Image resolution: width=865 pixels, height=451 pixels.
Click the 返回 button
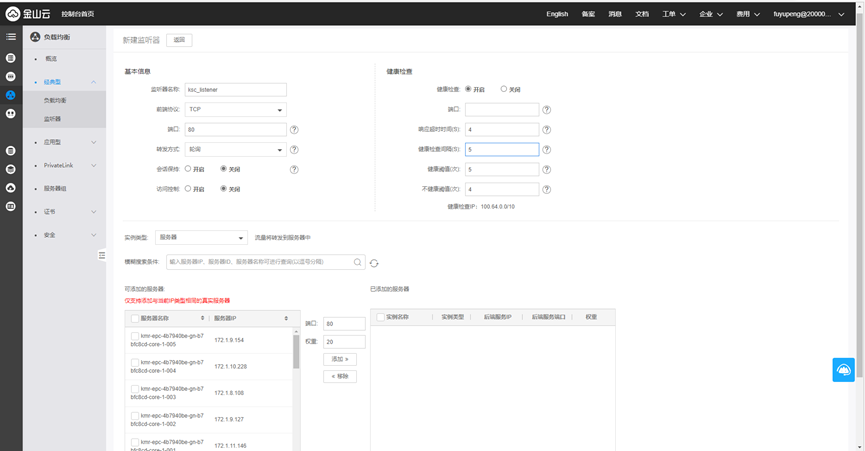pos(179,40)
